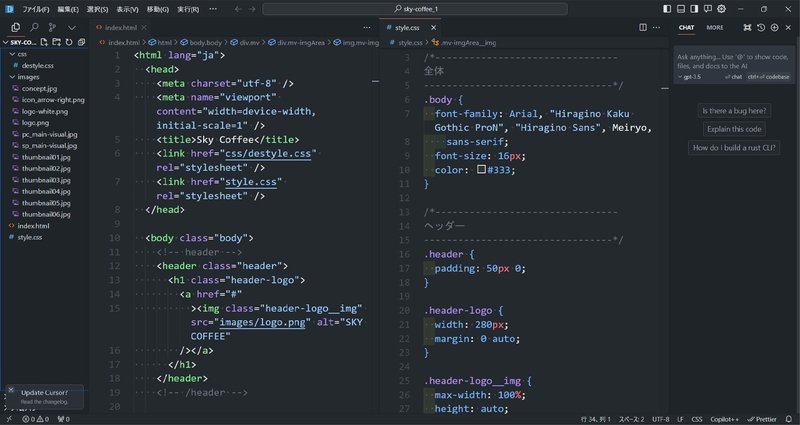Dismiss the Update Cursor notification
The image size is (800, 425).
11,390
